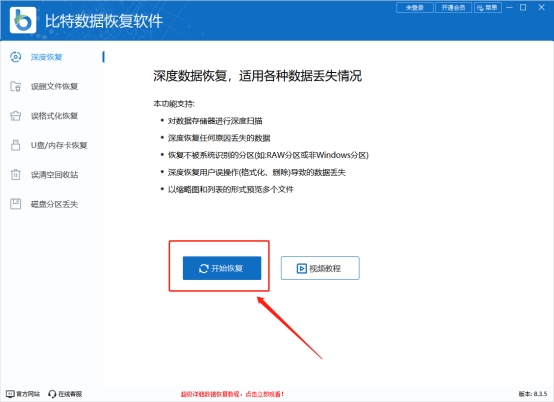
Task: Maximize the recovery software window
Action: (523, 7)
